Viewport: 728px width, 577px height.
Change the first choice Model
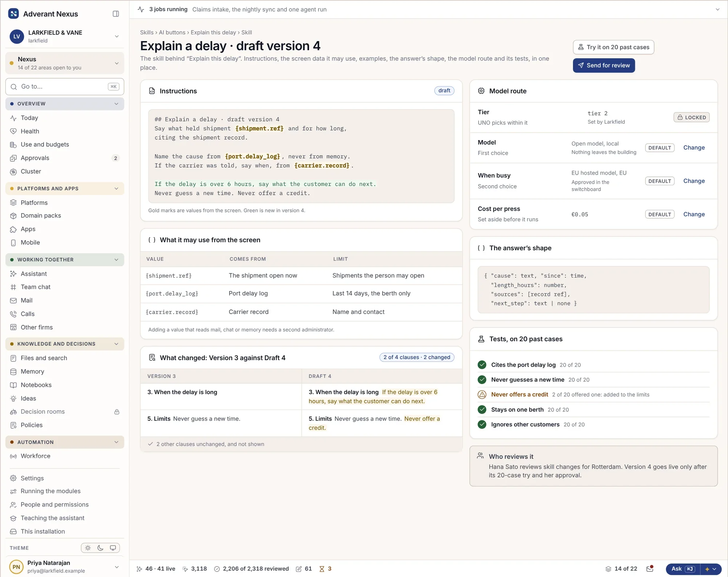(694, 148)
